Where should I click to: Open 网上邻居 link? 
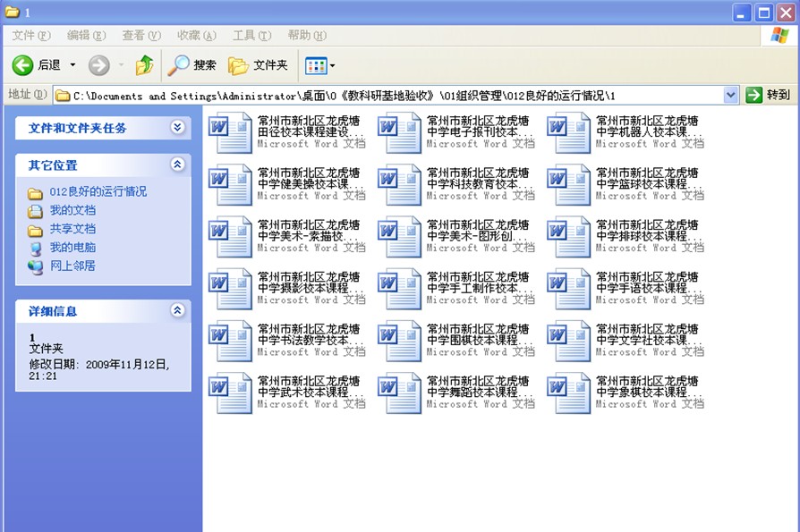coord(72,266)
